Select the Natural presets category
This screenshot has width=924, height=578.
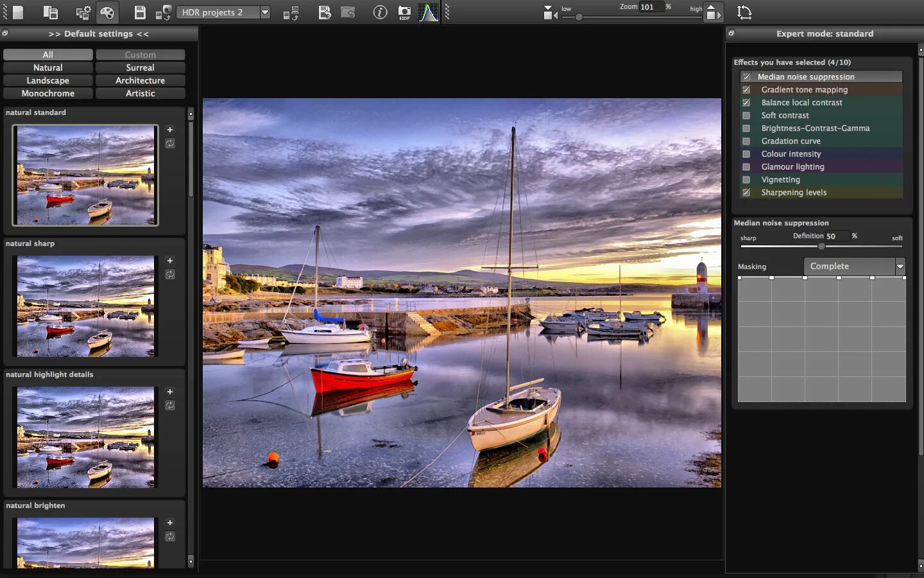[x=48, y=67]
